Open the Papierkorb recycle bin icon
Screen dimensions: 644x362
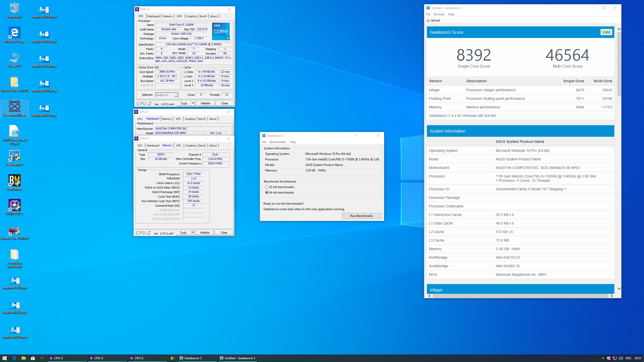(x=14, y=10)
